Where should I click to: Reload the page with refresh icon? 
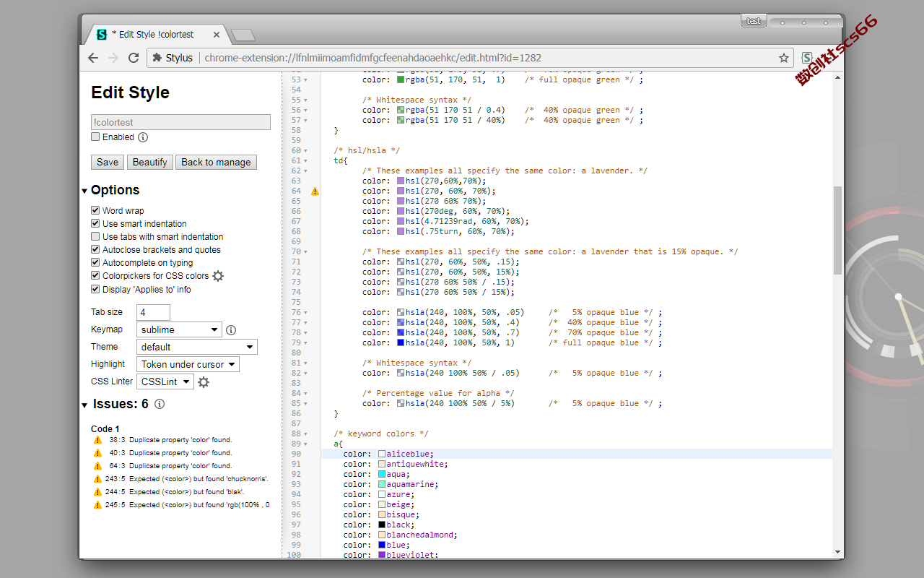[134, 58]
